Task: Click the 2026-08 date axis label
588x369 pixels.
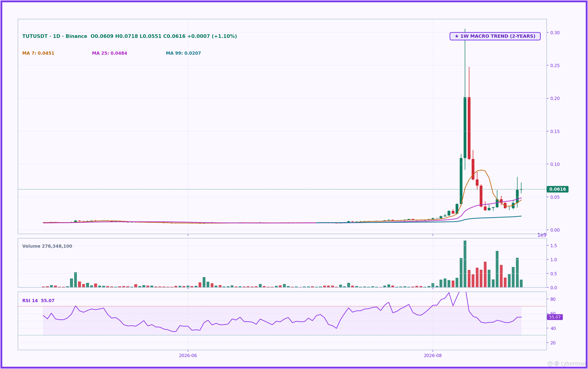Action: 433,356
